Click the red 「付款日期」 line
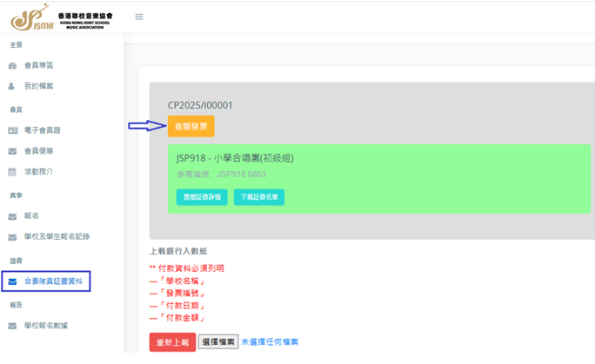Image resolution: width=595 pixels, height=364 pixels. coord(177,306)
